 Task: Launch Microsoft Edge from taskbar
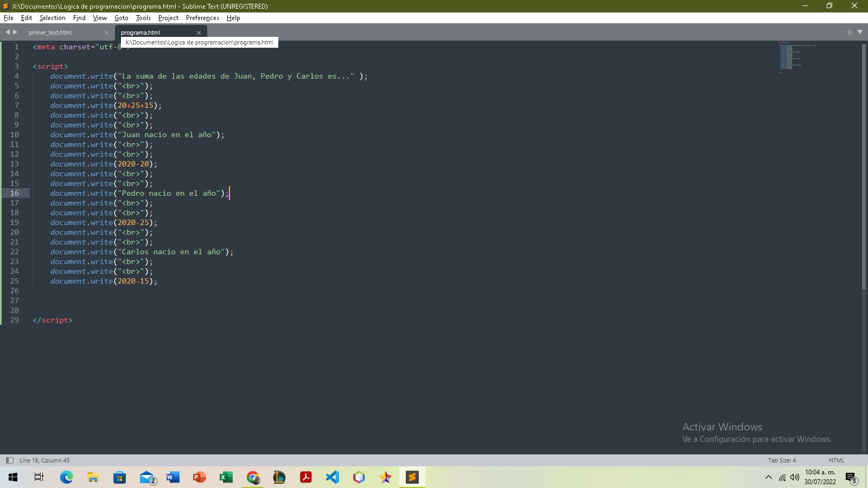[x=66, y=477]
